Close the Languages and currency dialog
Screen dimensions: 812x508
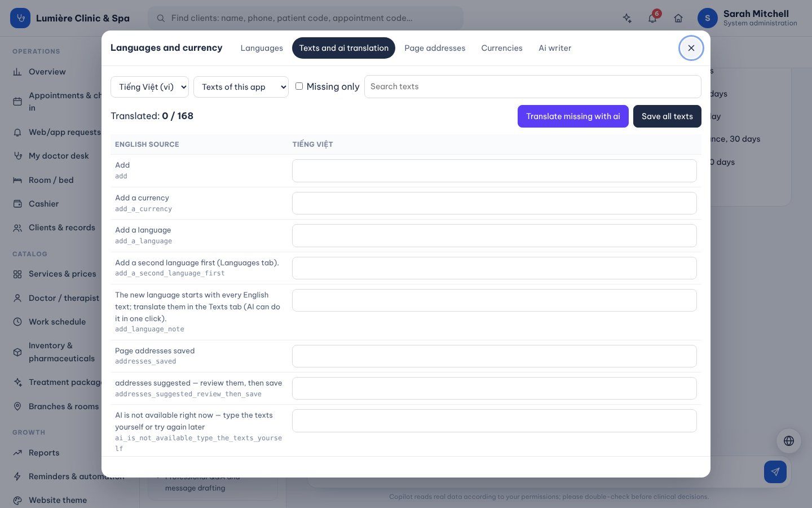(x=691, y=48)
